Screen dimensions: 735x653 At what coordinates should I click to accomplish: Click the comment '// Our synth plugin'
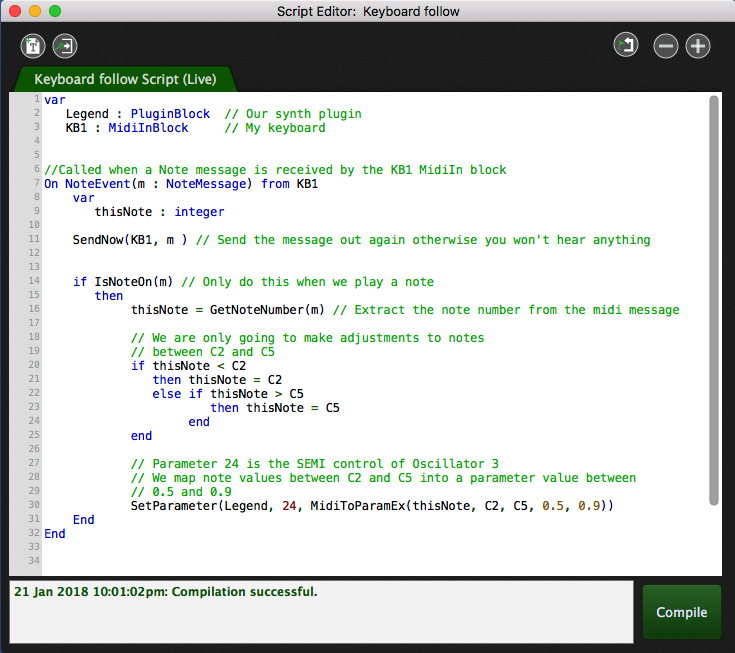tap(293, 114)
